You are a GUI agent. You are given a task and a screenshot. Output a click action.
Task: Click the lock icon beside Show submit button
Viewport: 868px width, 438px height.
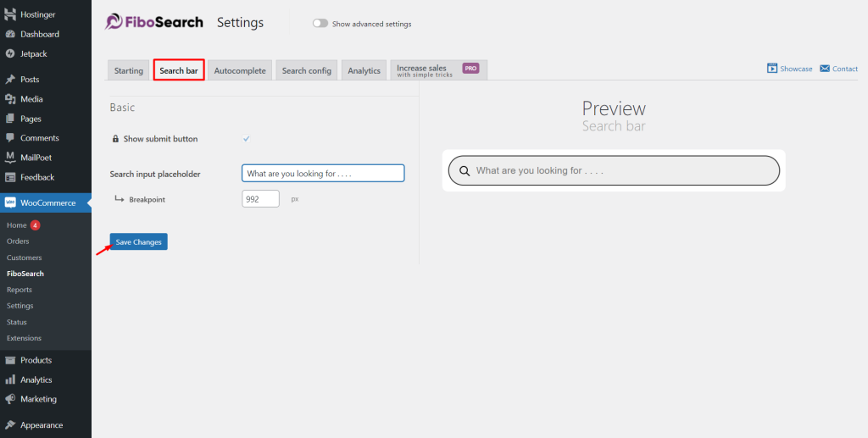(x=115, y=139)
